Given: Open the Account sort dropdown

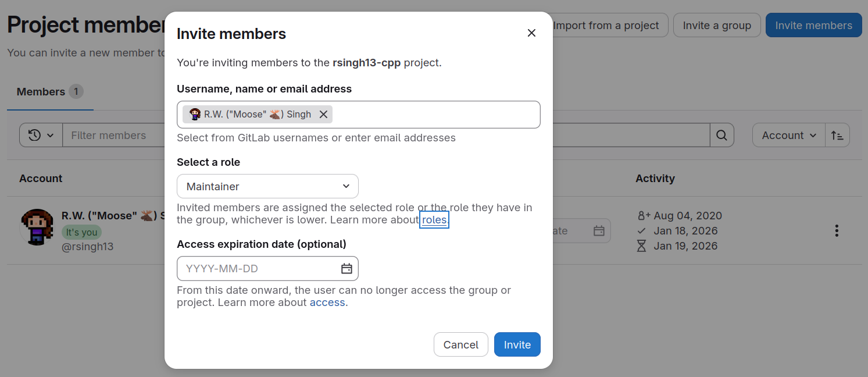Looking at the screenshot, I should (x=789, y=136).
